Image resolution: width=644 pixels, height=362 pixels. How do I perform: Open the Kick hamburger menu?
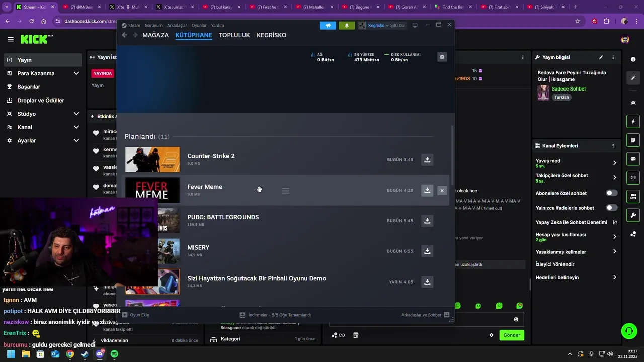[x=11, y=39]
